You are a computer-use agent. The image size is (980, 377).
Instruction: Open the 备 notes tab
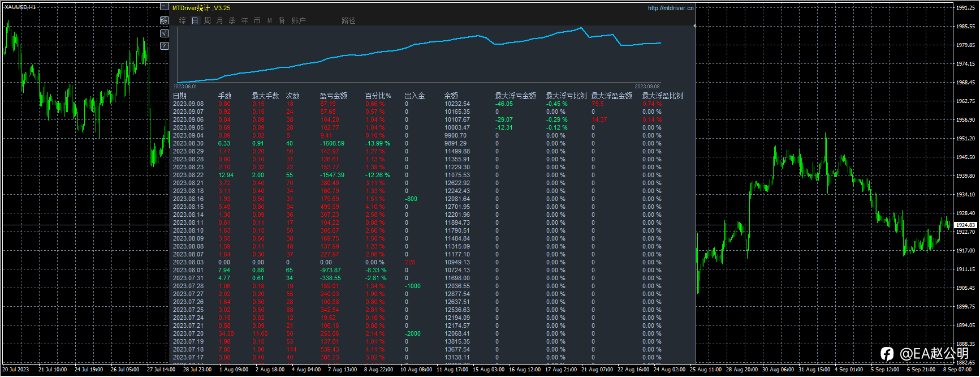pyautogui.click(x=282, y=20)
